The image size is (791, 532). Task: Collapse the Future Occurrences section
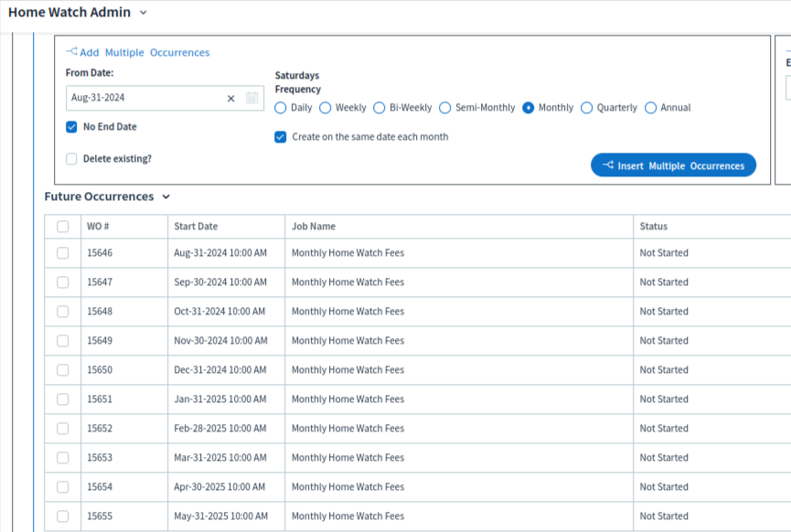click(x=166, y=197)
